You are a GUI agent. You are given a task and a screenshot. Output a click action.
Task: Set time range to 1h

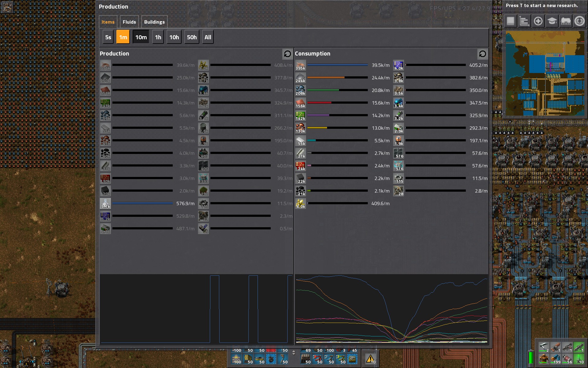(158, 37)
